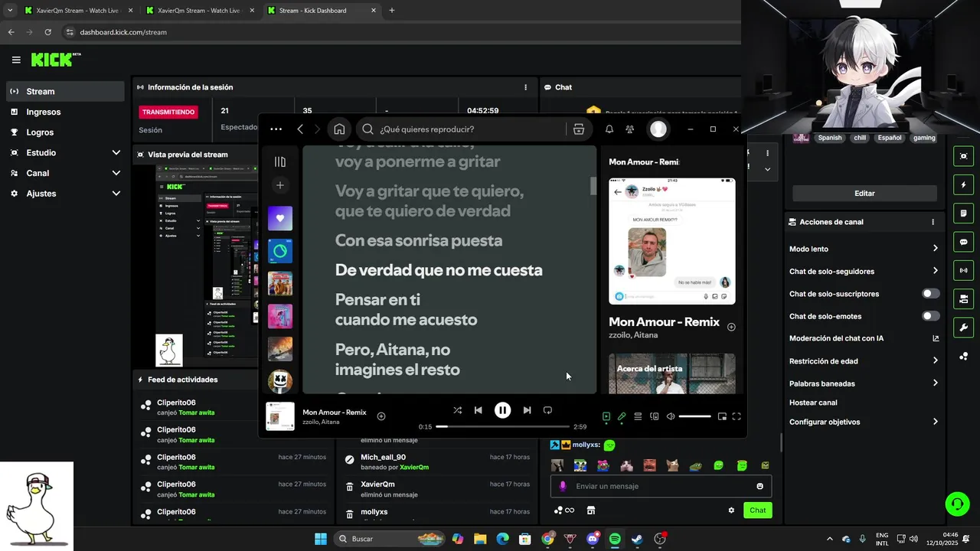Adjust the Spotify volume slider
980x551 pixels.
[694, 416]
